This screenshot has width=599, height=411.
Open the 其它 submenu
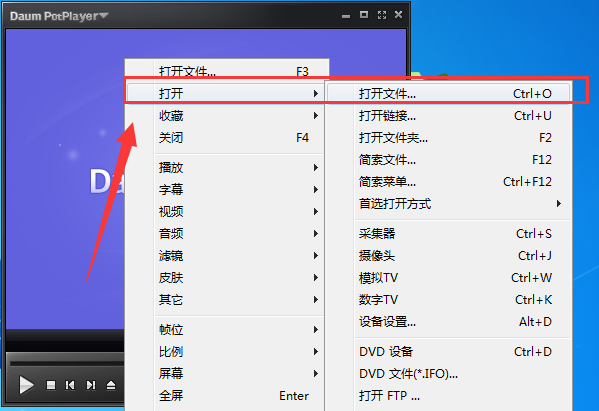coord(226,299)
